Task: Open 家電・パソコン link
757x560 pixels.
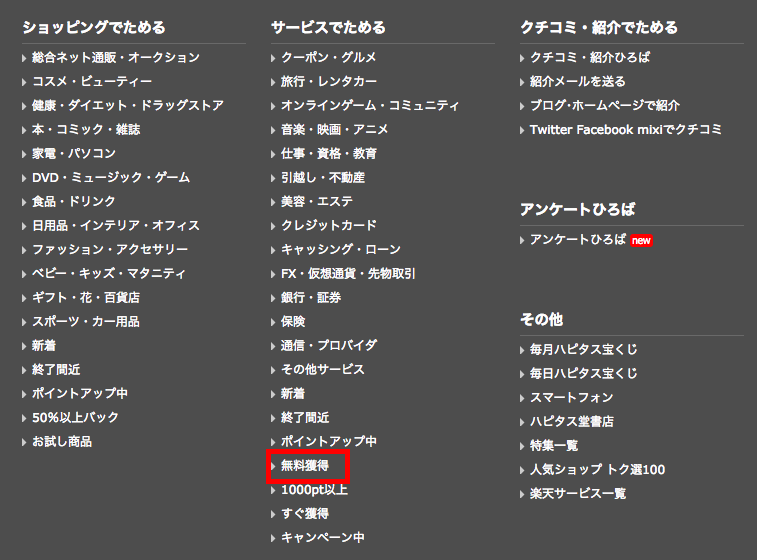Action: pyautogui.click(x=74, y=154)
